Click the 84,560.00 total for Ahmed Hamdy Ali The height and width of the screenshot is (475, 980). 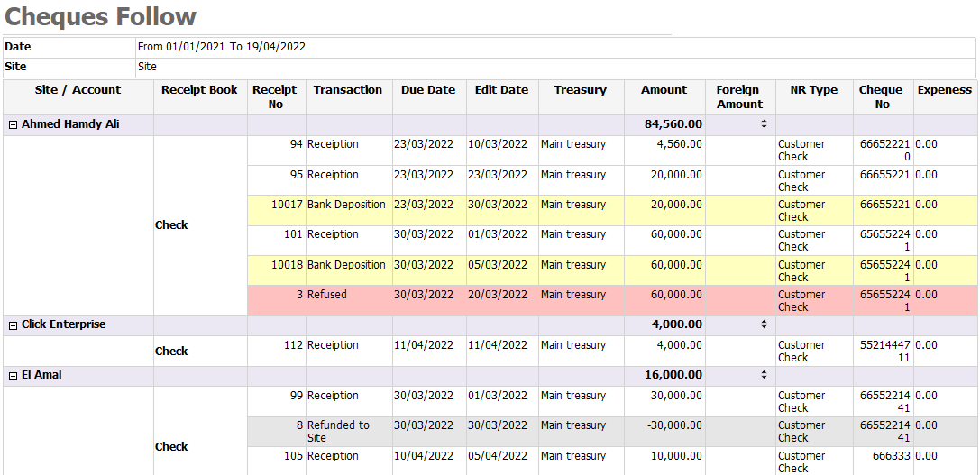[673, 124]
